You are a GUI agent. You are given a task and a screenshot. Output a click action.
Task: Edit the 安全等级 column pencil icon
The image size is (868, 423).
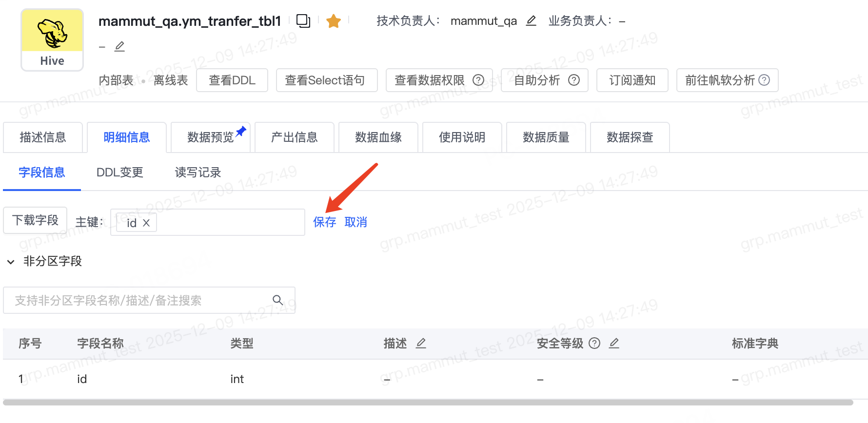pos(614,343)
